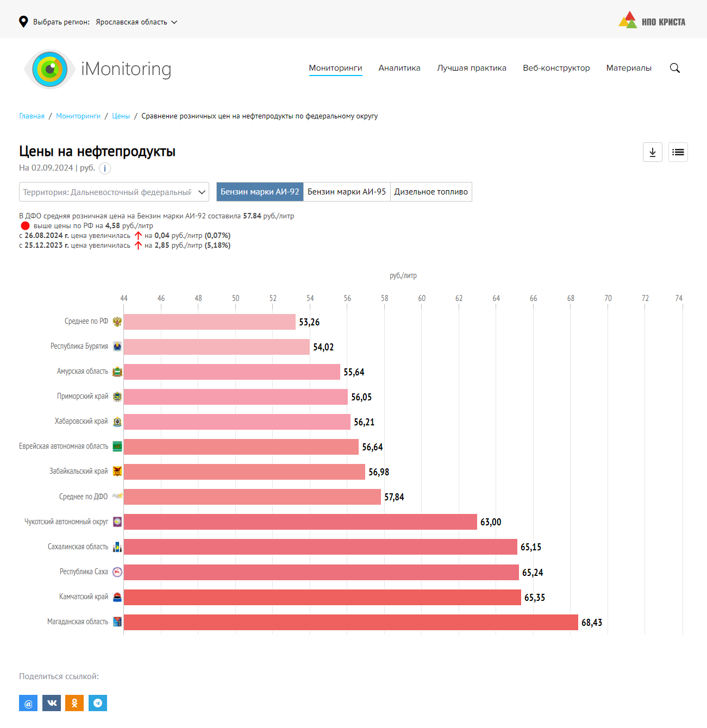Click the download chart icon
The width and height of the screenshot is (707, 728).
pos(652,152)
